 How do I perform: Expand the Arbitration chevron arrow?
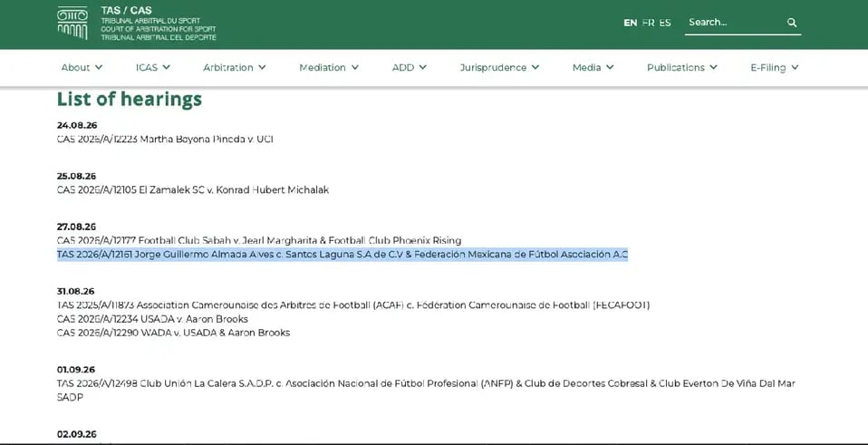262,68
